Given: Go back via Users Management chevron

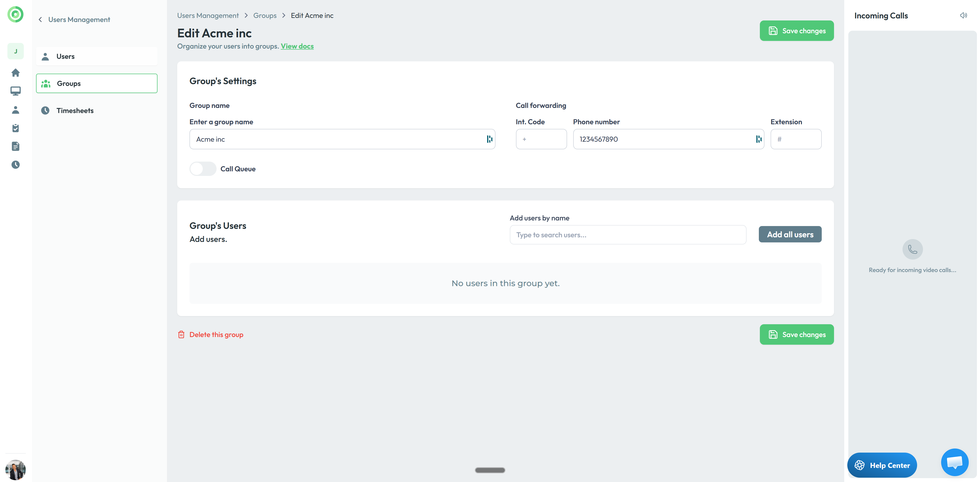Looking at the screenshot, I should [x=40, y=19].
